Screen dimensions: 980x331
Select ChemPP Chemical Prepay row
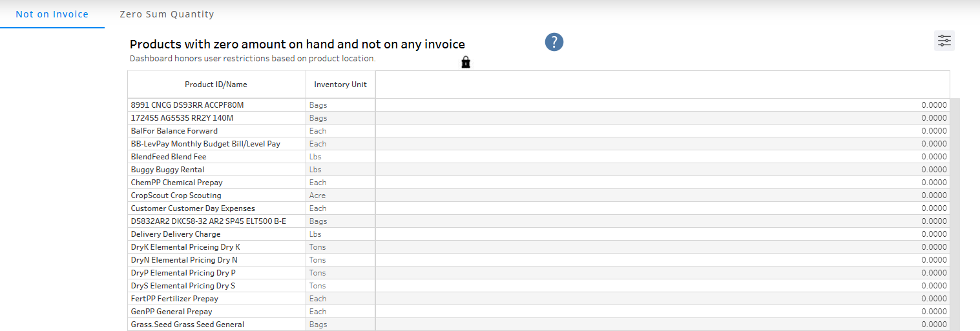539,183
